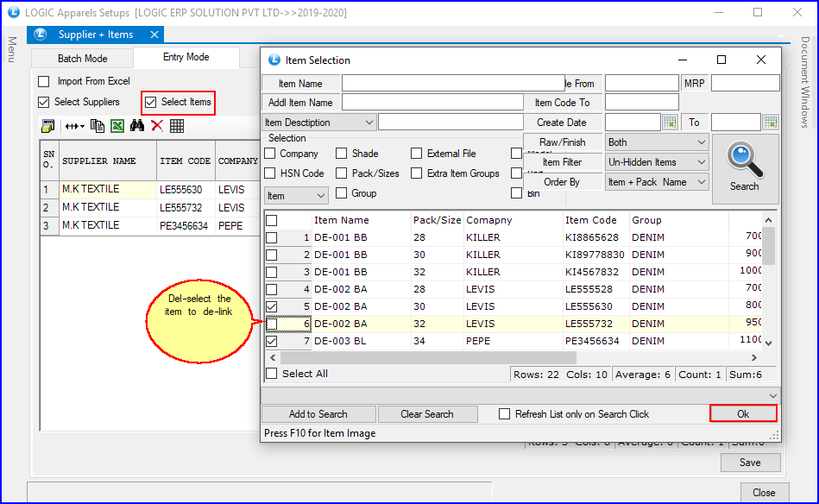
Task: Open calendar picker next to Create Date field
Action: click(x=670, y=123)
